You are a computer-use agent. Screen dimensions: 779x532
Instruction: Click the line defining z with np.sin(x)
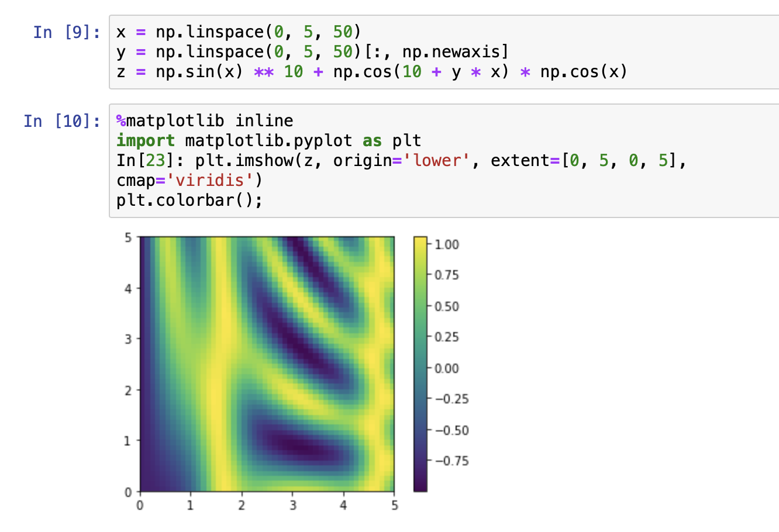tap(371, 71)
